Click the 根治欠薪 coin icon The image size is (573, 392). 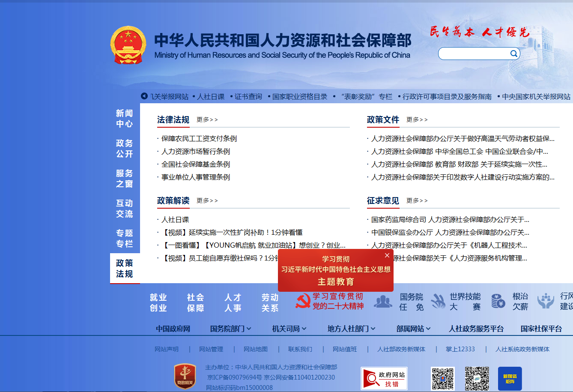tap(498, 301)
